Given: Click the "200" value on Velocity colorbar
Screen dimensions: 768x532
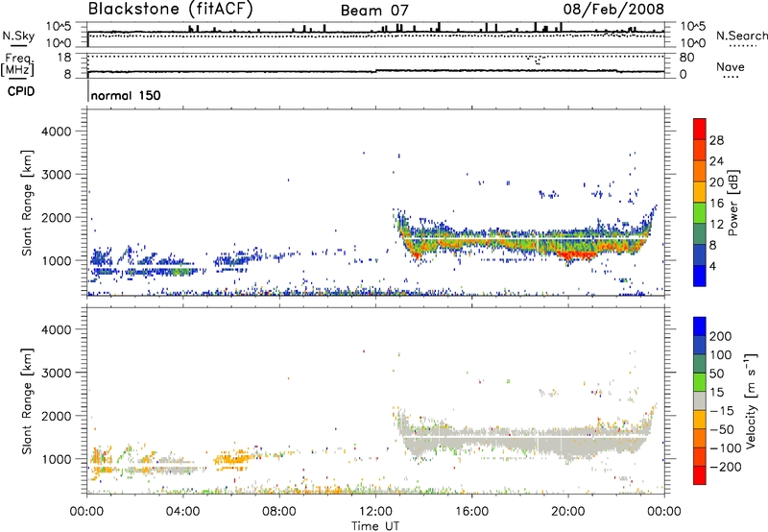Looking at the screenshot, I should pyautogui.click(x=721, y=336).
